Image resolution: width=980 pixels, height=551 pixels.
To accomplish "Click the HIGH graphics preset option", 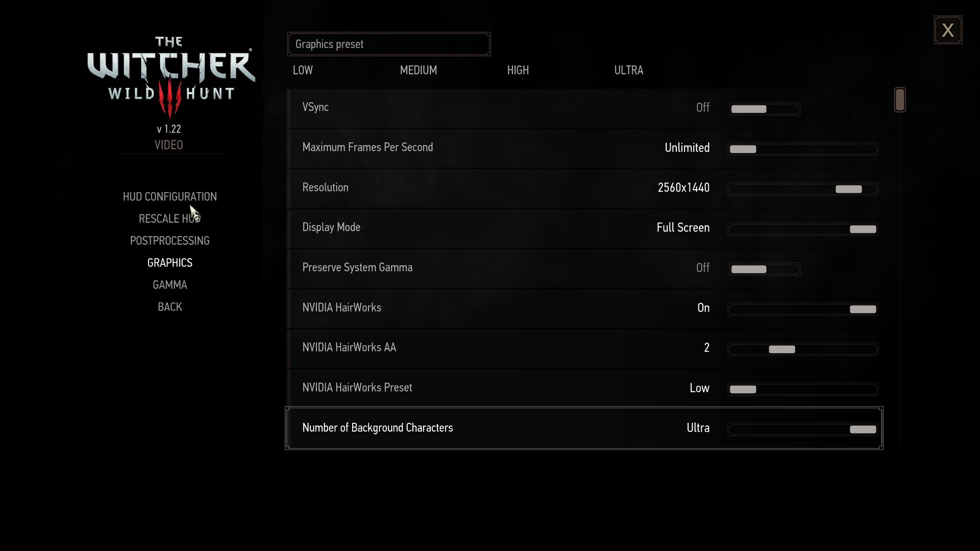I will pyautogui.click(x=518, y=70).
